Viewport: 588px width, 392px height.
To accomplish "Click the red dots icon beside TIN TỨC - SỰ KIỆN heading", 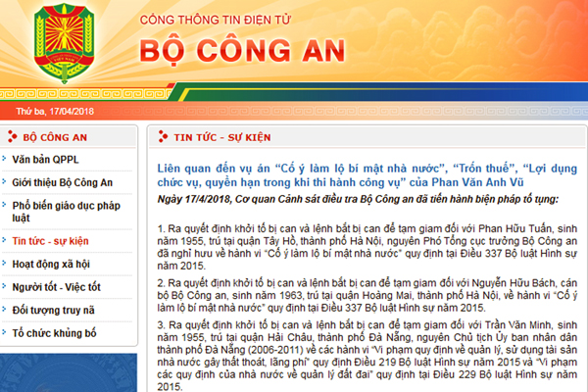I will tap(163, 136).
